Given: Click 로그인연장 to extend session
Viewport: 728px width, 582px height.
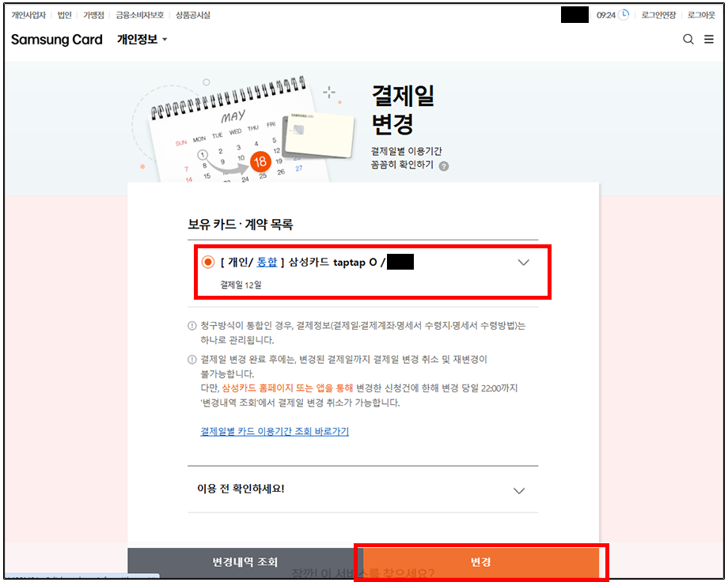Looking at the screenshot, I should click(x=658, y=15).
